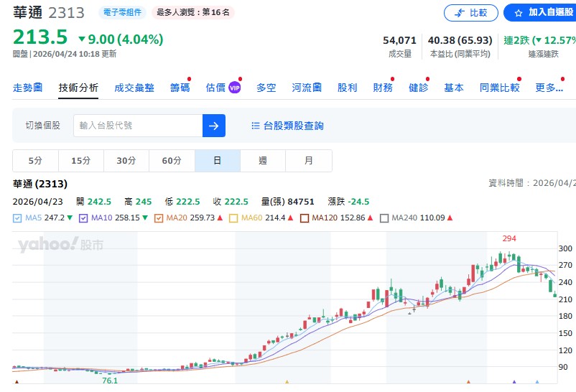The height and width of the screenshot is (392, 576).
Task: Uncheck the MA10 moving average line
Action: [83, 218]
